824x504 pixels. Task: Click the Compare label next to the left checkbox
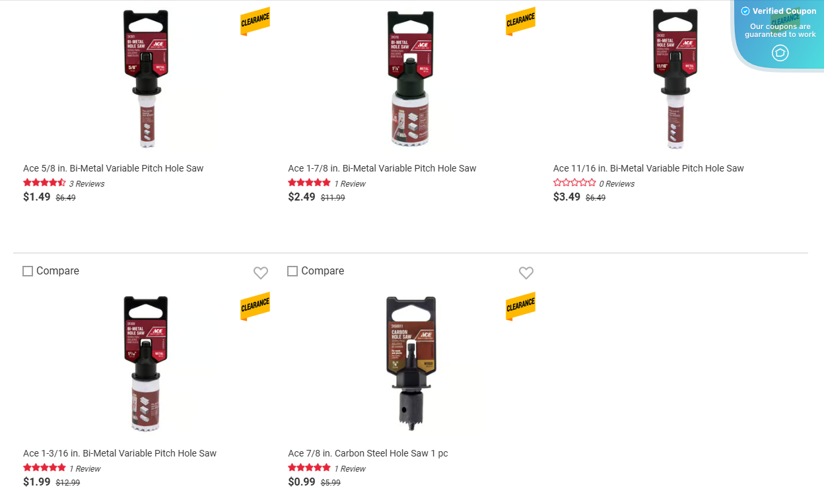pos(58,270)
